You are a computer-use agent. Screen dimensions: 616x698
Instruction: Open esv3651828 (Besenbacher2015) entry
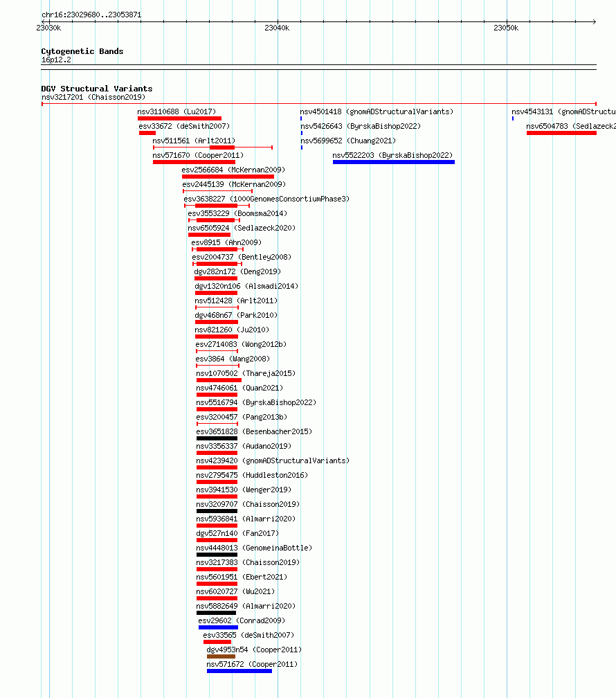click(255, 432)
